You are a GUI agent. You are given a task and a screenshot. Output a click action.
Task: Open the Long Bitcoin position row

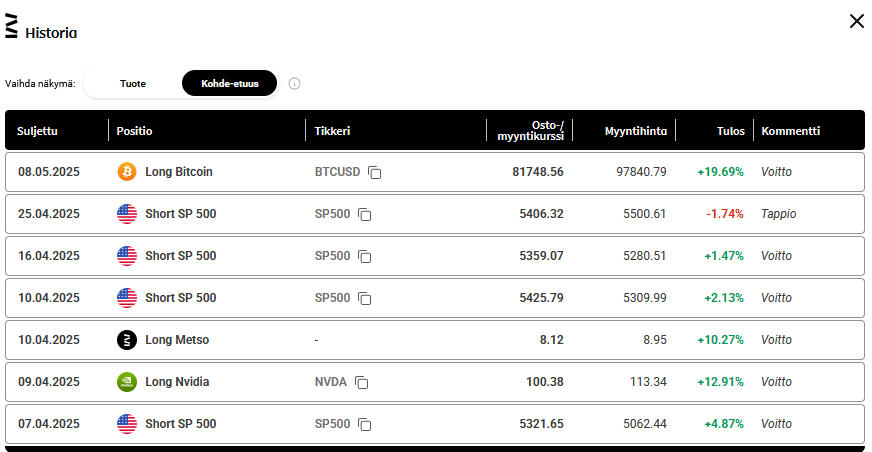[179, 172]
